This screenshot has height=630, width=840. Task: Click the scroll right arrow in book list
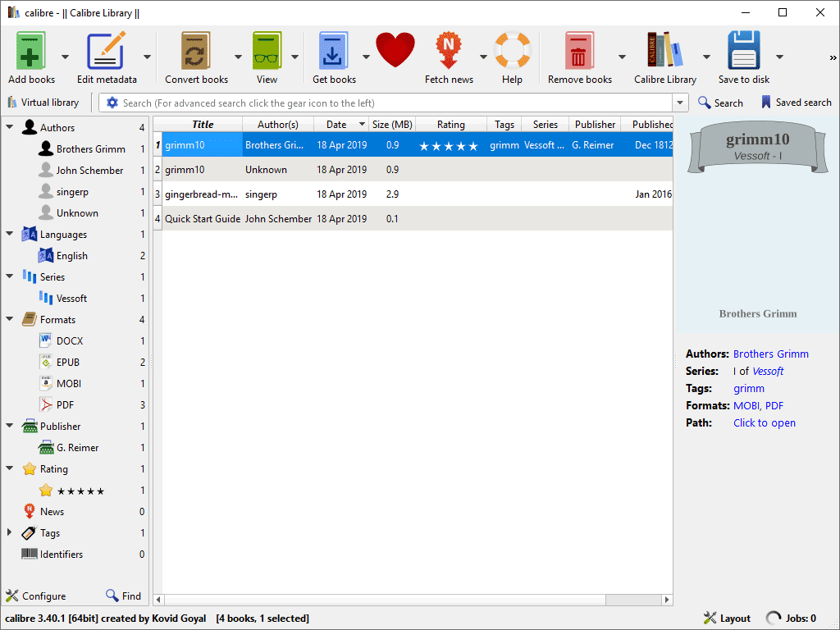pos(666,600)
